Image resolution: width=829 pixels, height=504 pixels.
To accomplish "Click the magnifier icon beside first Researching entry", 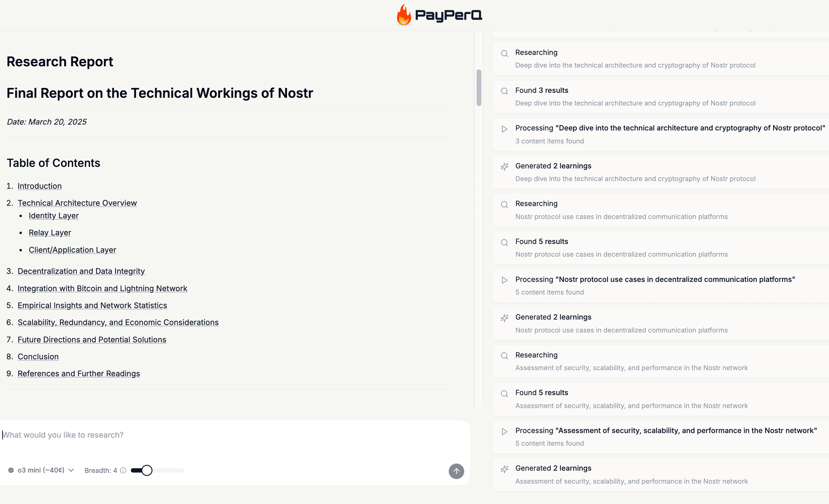I will [x=504, y=53].
